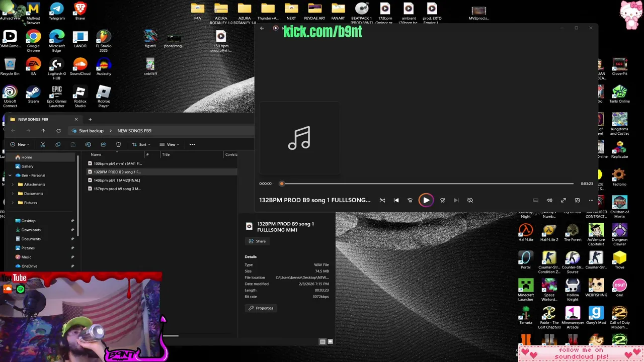The image size is (644, 362).
Task: Click Start backup in the address bar
Action: click(91, 131)
